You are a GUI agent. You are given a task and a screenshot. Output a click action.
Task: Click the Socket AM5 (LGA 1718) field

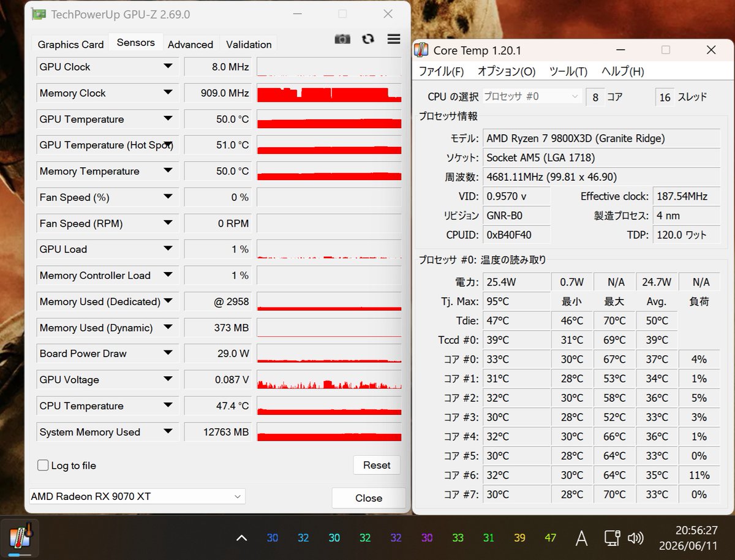(601, 157)
